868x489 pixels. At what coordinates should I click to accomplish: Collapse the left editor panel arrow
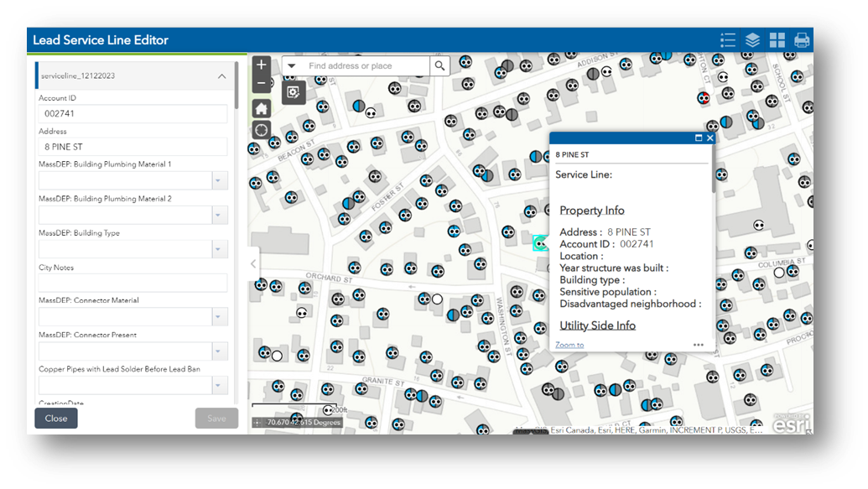coord(253,263)
